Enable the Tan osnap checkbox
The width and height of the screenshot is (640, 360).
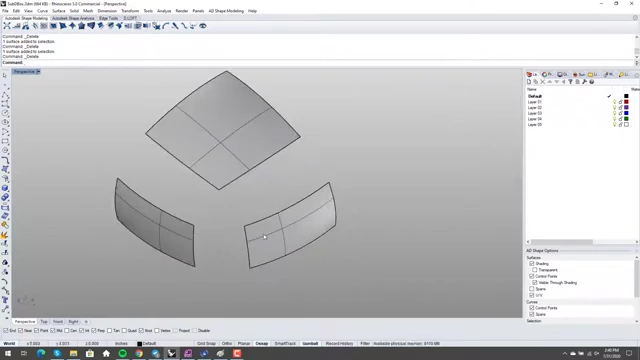(109, 331)
